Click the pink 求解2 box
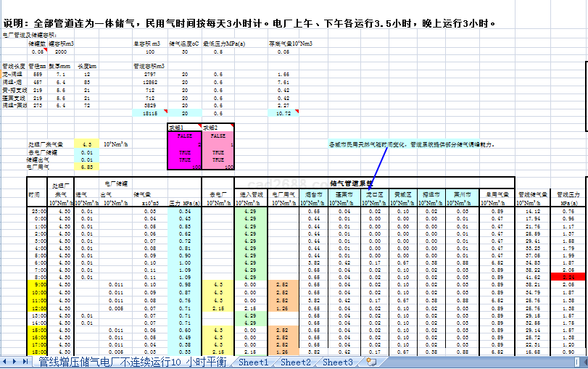This screenshot has height=369, width=588. tap(218, 149)
